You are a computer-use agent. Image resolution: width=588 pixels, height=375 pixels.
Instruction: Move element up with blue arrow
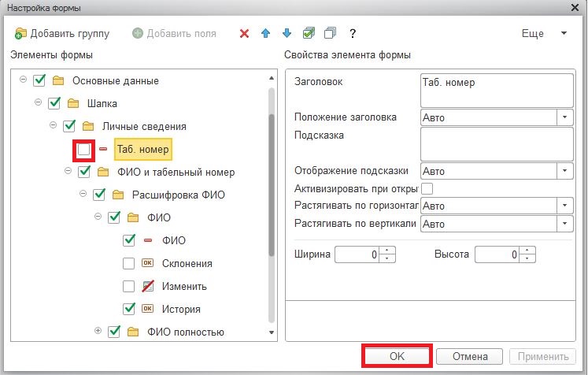click(265, 33)
